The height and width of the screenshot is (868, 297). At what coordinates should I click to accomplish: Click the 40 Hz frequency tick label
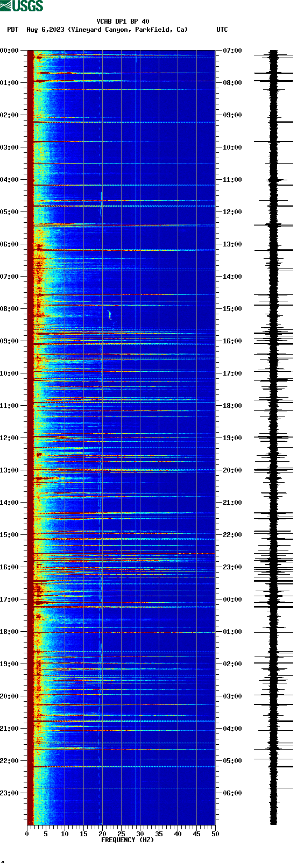tap(178, 834)
